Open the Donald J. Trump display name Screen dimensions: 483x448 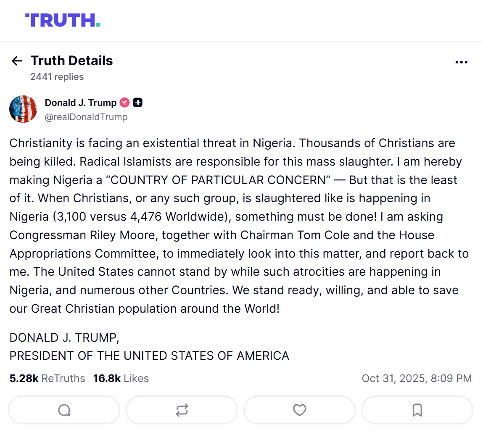click(81, 103)
